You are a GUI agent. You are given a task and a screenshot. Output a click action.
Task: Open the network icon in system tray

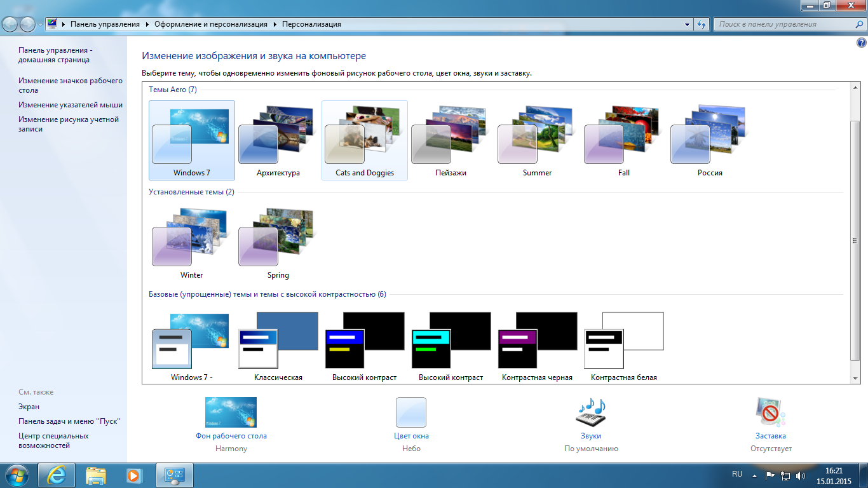[x=785, y=475]
